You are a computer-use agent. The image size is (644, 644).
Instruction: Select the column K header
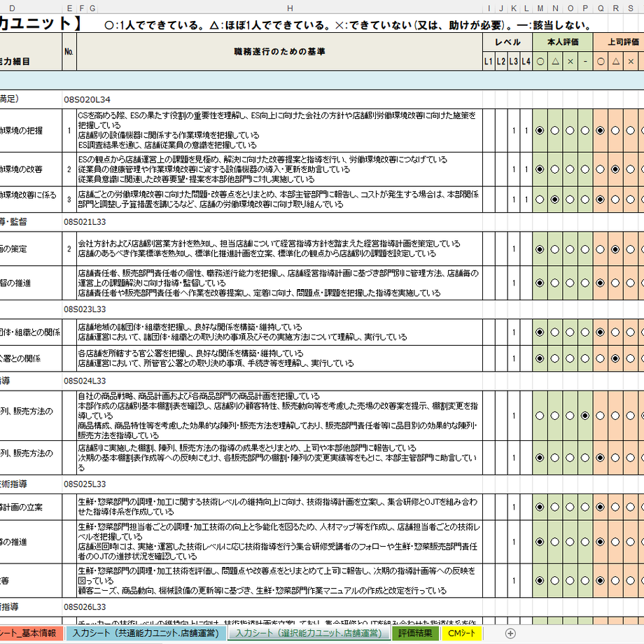tap(514, 8)
